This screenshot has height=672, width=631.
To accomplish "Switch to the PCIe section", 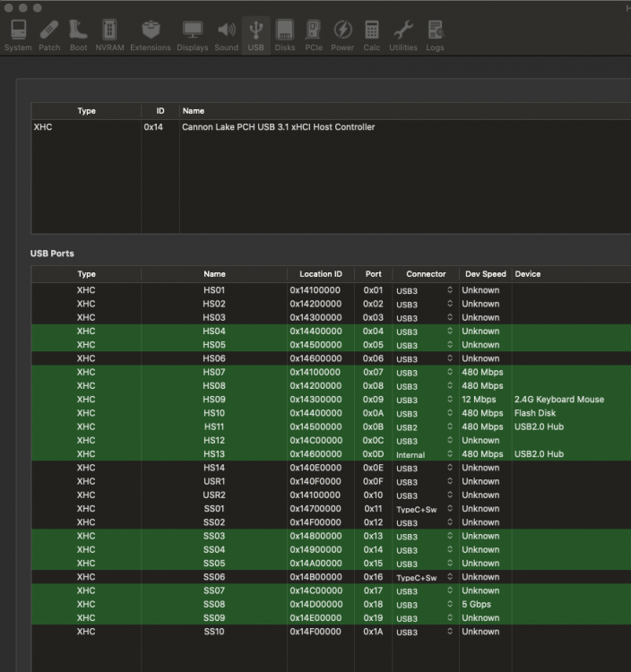I will 314,36.
